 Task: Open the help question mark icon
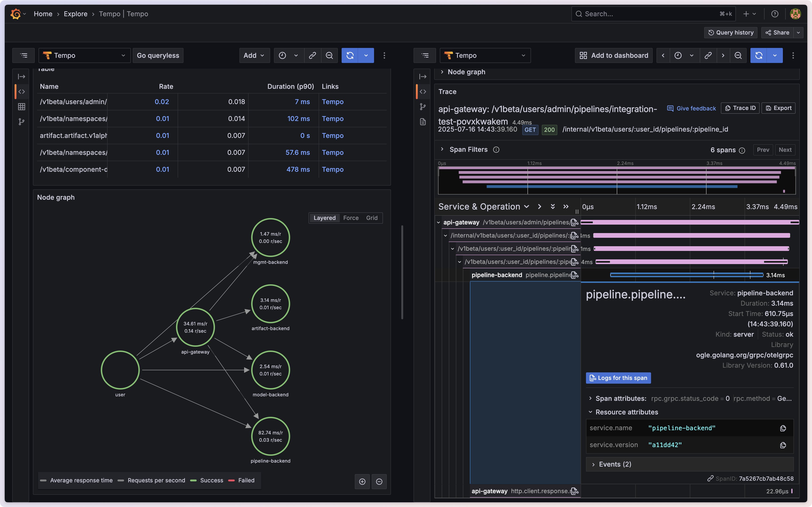(x=774, y=14)
